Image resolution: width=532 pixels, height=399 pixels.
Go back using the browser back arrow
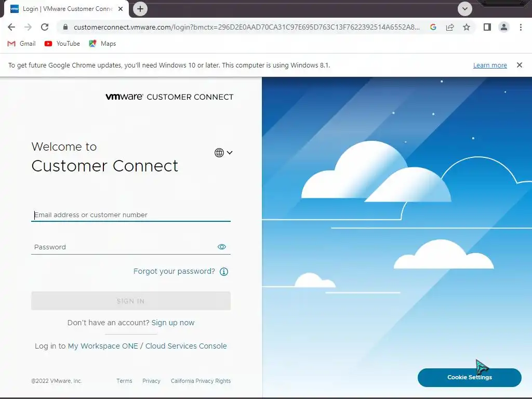pyautogui.click(x=11, y=27)
